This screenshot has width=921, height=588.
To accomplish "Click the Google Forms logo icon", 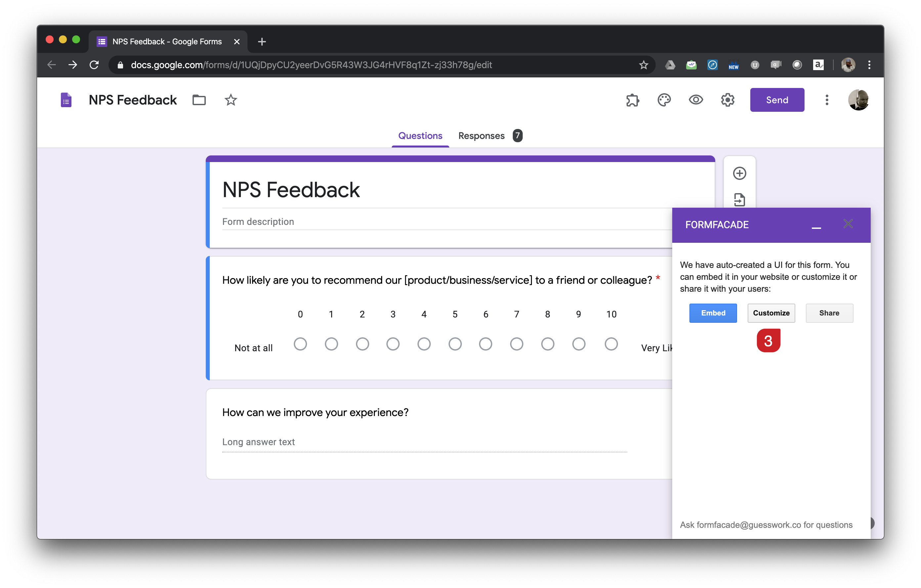I will click(66, 100).
